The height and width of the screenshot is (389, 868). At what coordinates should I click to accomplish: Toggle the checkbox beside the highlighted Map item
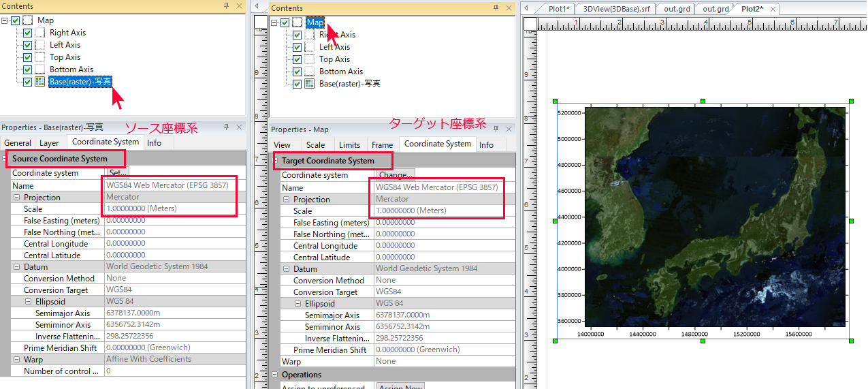[x=285, y=22]
